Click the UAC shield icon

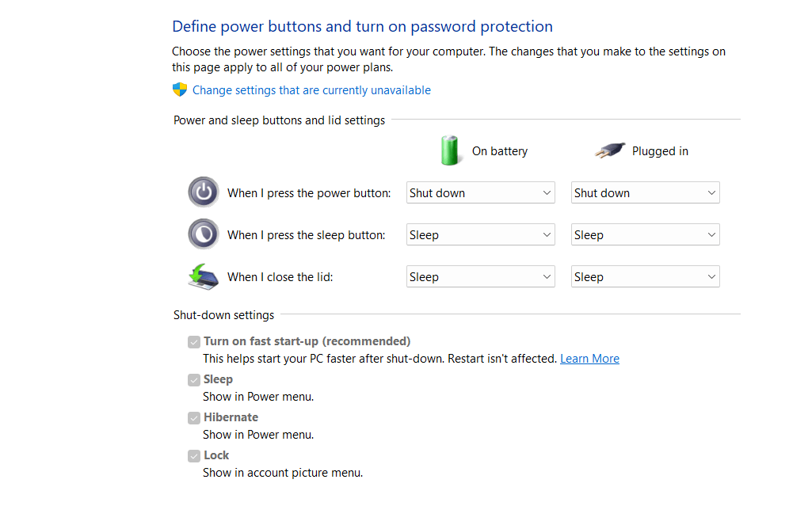180,89
